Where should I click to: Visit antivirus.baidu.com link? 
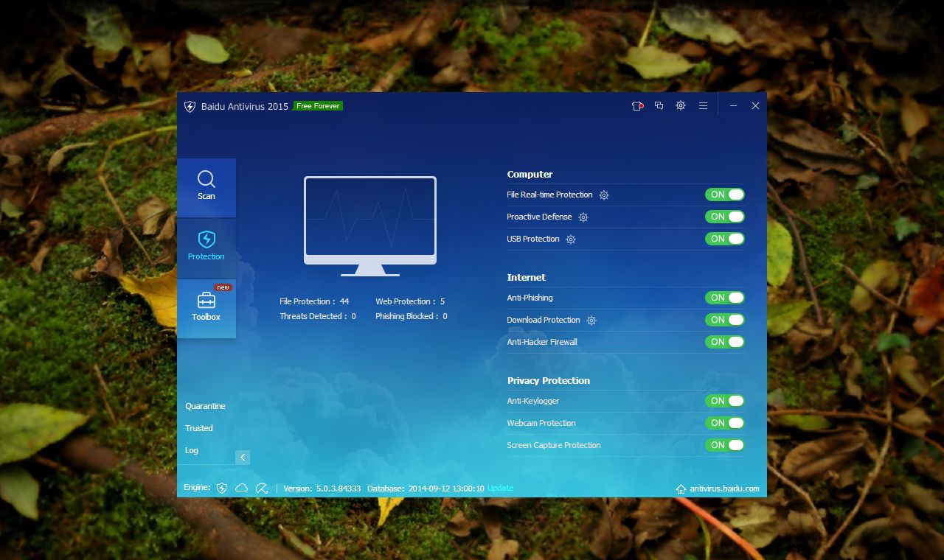(724, 489)
